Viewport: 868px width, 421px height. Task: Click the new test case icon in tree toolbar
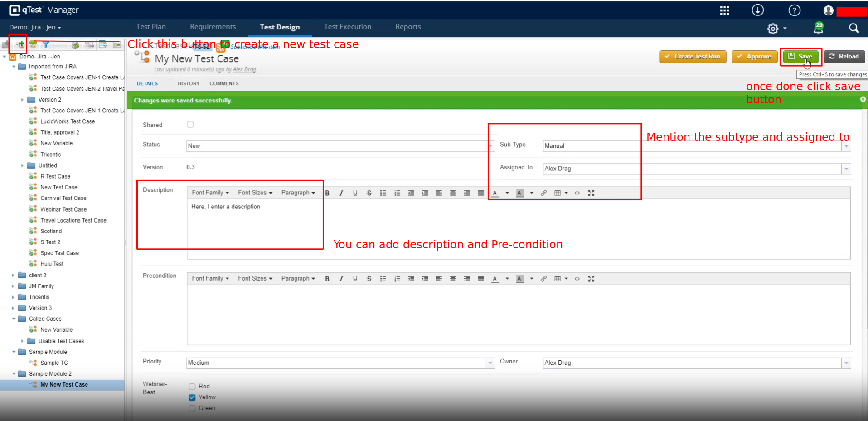20,44
